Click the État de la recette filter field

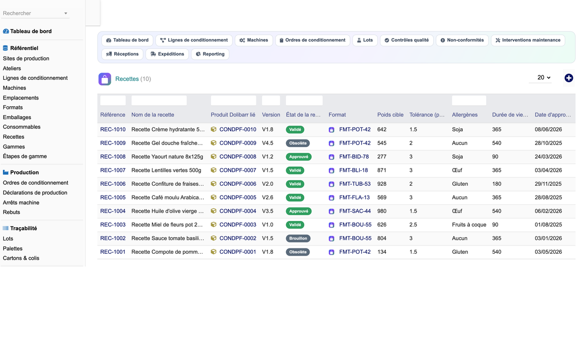[x=304, y=100]
